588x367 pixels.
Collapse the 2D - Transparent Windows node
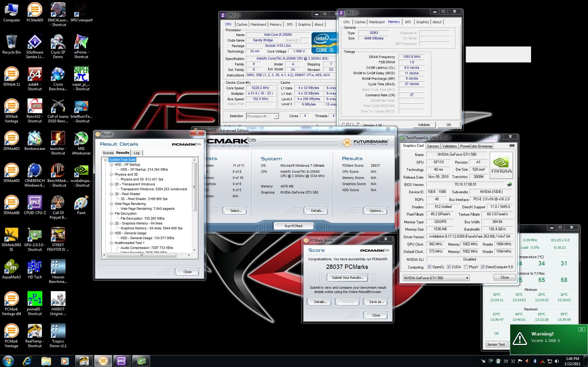point(111,184)
